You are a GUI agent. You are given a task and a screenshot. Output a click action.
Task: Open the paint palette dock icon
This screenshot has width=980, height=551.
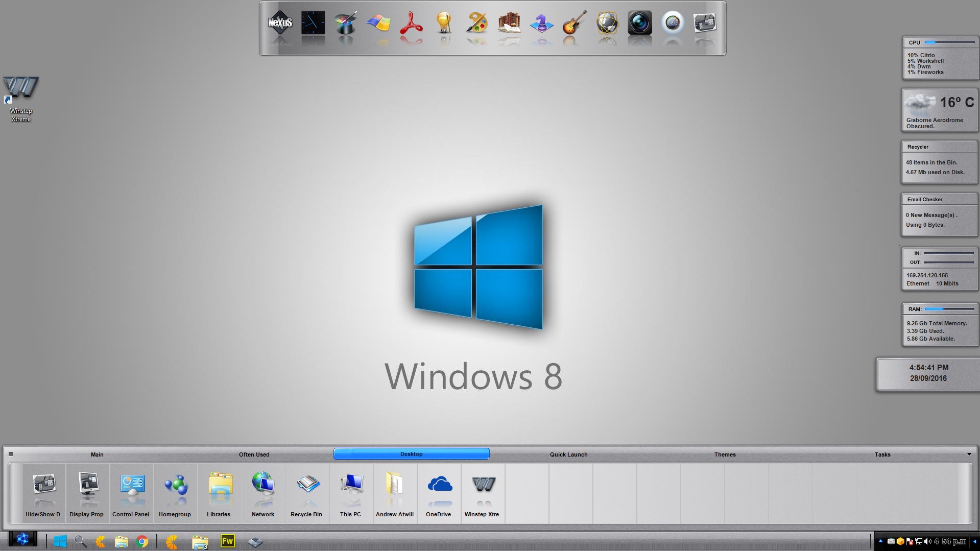pos(476,23)
